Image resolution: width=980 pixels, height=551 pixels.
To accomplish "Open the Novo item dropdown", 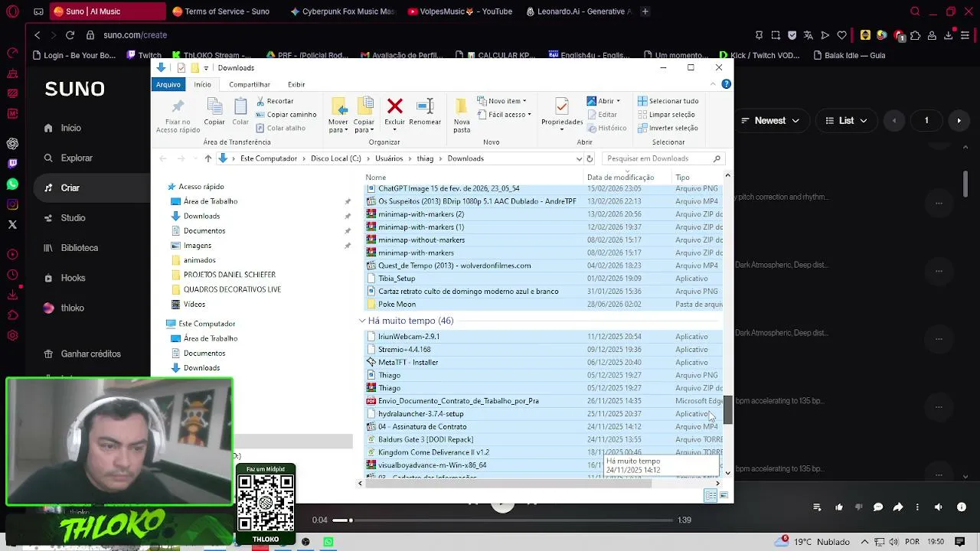I will click(501, 101).
